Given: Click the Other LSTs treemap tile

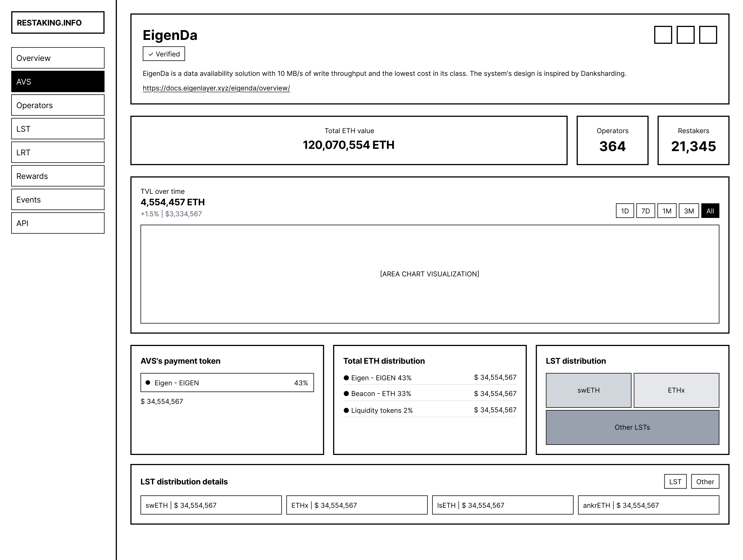Looking at the screenshot, I should point(633,427).
